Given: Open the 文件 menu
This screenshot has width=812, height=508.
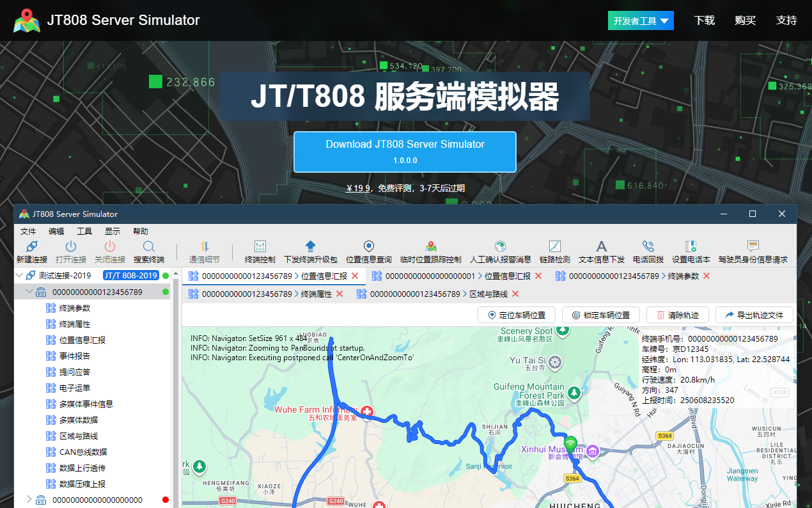Looking at the screenshot, I should tap(28, 232).
